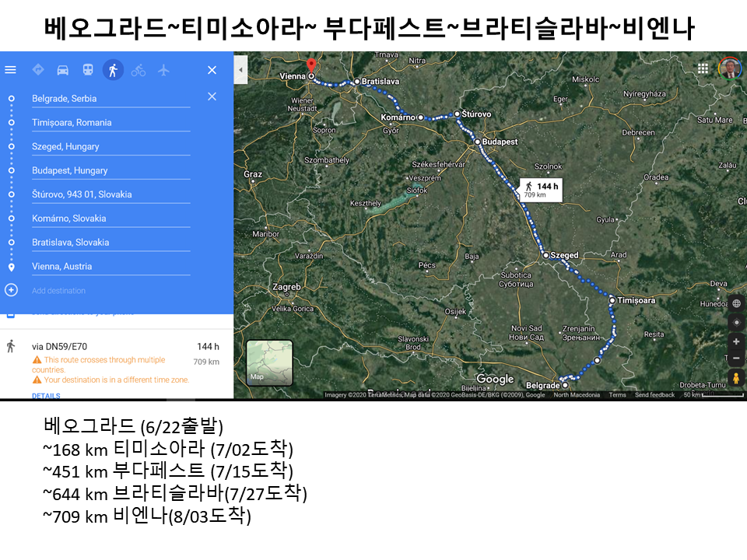Open the Send feedback link
Image resolution: width=747 pixels, height=560 pixels.
tap(654, 395)
